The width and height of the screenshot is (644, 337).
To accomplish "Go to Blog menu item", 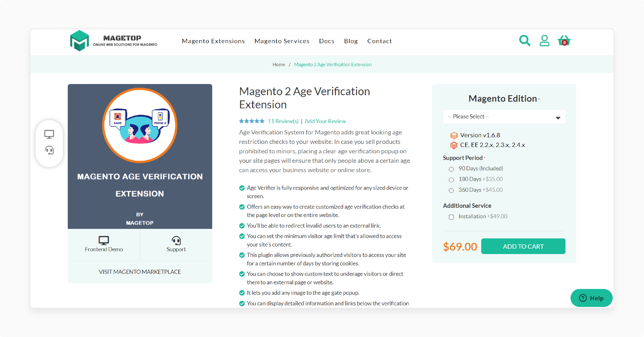I will pyautogui.click(x=351, y=41).
